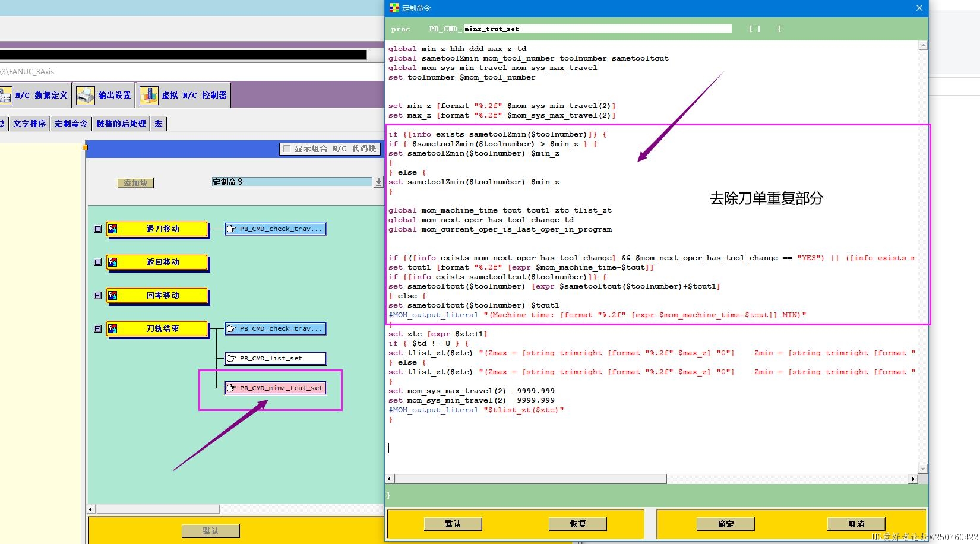This screenshot has width=980, height=544.
Task: Click the greyed 默认 button in main window
Action: click(211, 531)
